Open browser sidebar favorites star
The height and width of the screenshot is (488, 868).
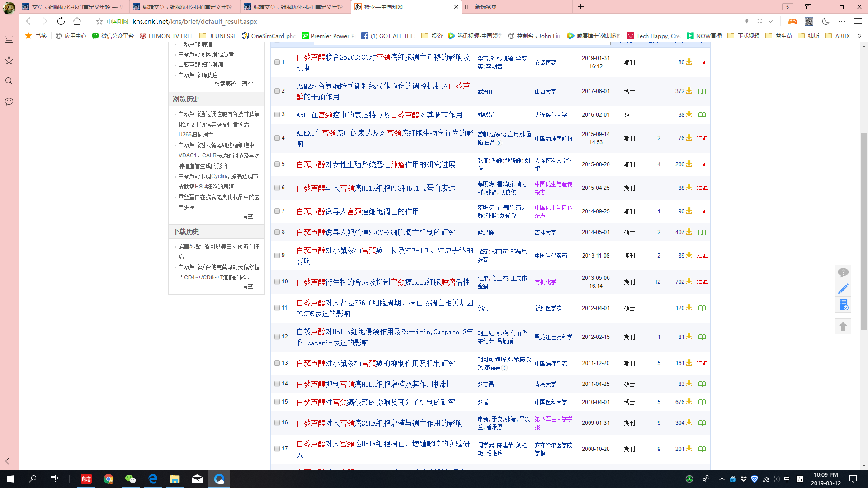9,60
